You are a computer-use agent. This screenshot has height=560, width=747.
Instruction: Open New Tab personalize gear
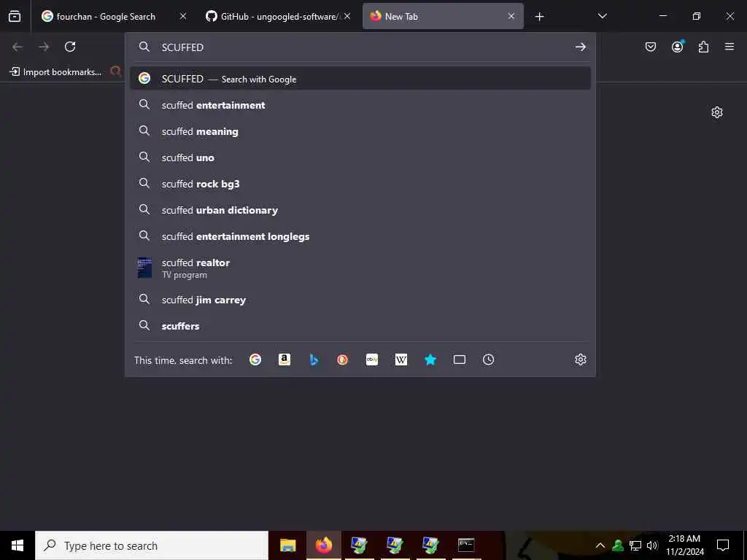click(x=717, y=112)
